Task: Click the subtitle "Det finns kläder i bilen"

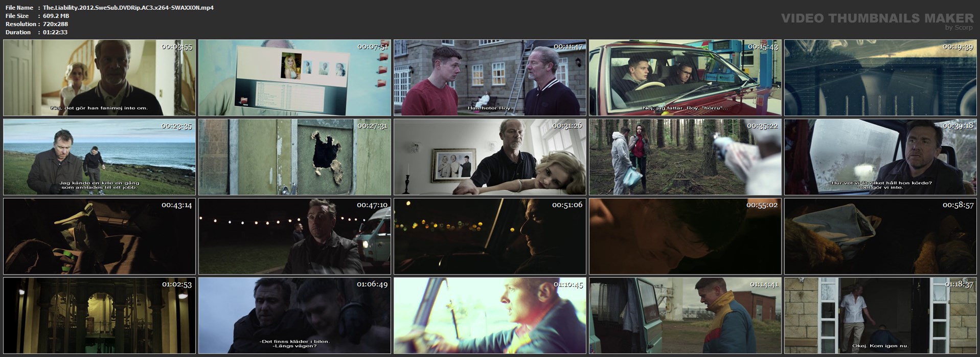Action: (x=294, y=341)
